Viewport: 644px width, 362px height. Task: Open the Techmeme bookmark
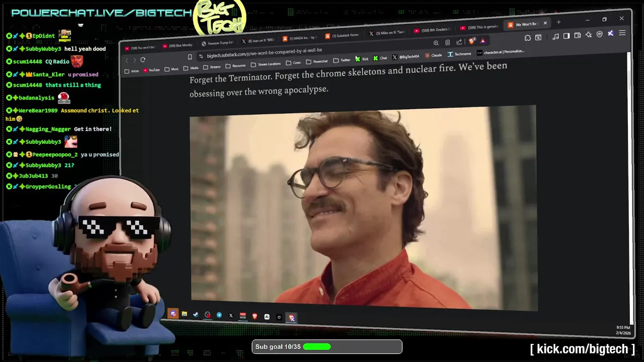pos(459,54)
